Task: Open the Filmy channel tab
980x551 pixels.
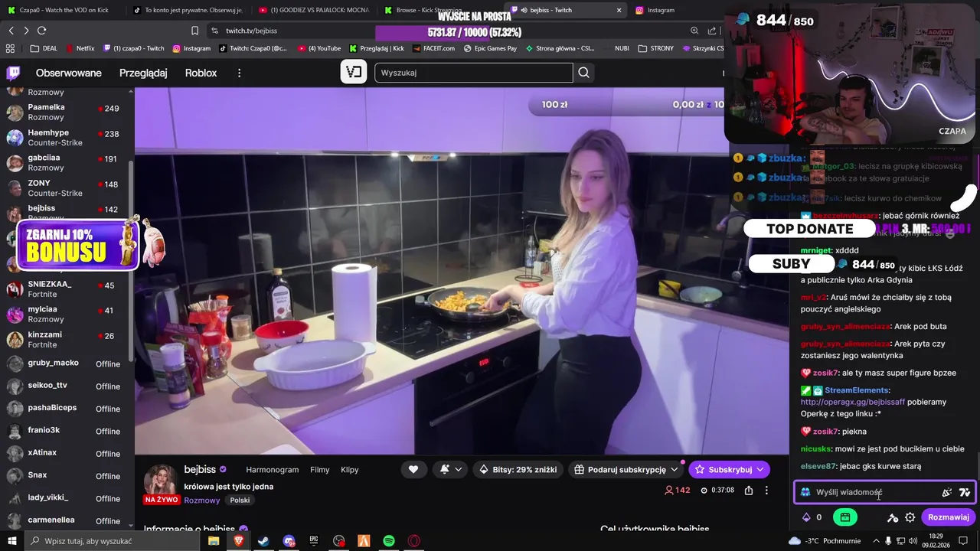Action: click(320, 469)
